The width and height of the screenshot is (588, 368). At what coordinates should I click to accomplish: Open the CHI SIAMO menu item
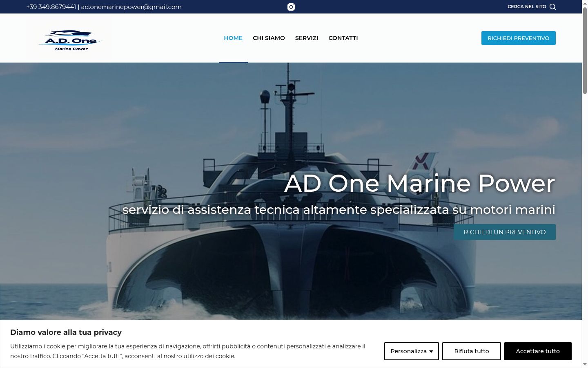[x=269, y=38]
